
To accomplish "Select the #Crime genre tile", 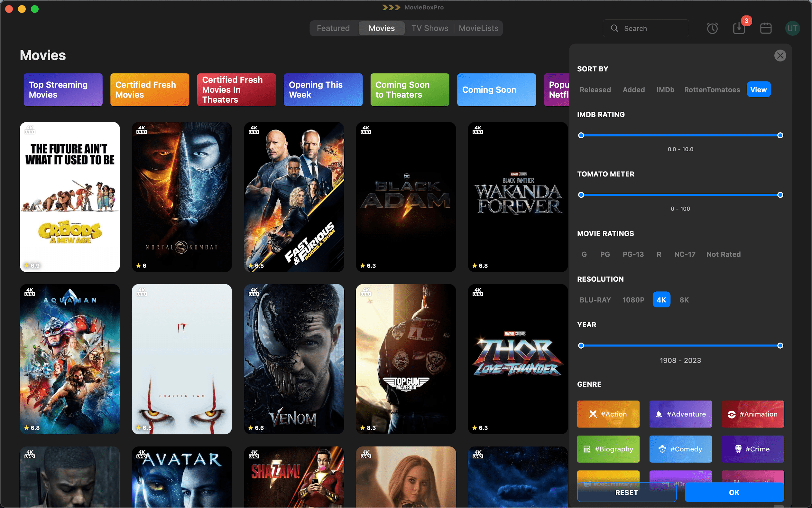I will (753, 449).
